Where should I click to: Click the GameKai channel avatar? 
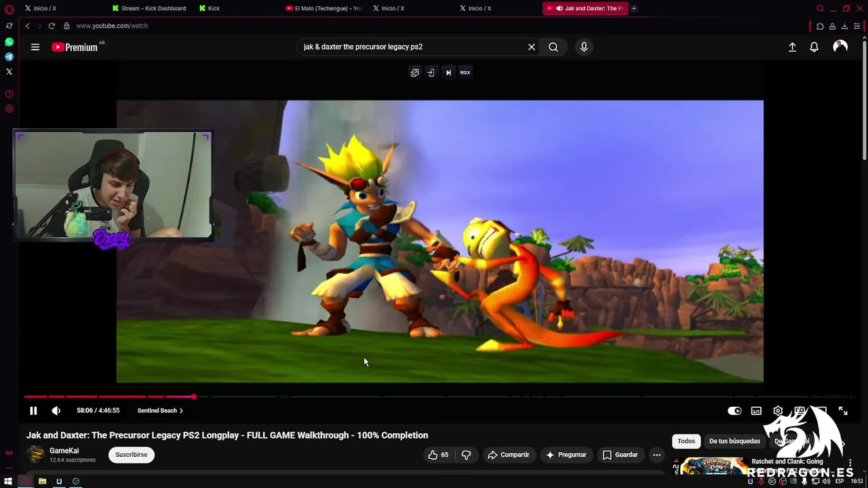click(36, 455)
